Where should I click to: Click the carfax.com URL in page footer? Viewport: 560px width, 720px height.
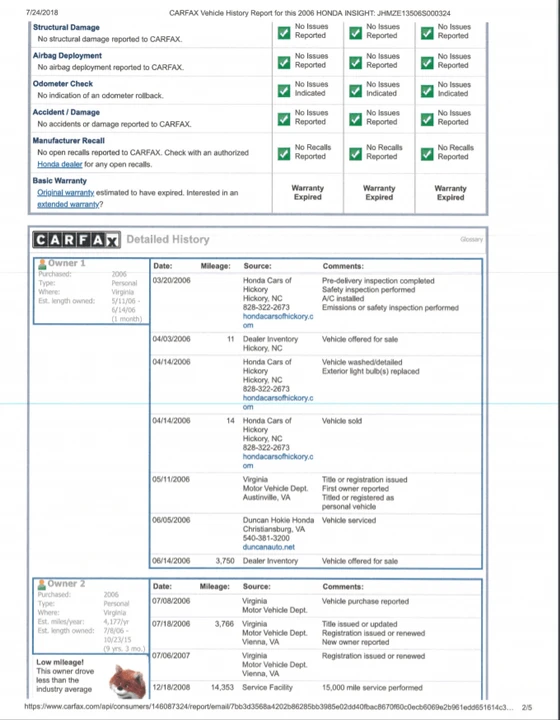click(x=269, y=707)
